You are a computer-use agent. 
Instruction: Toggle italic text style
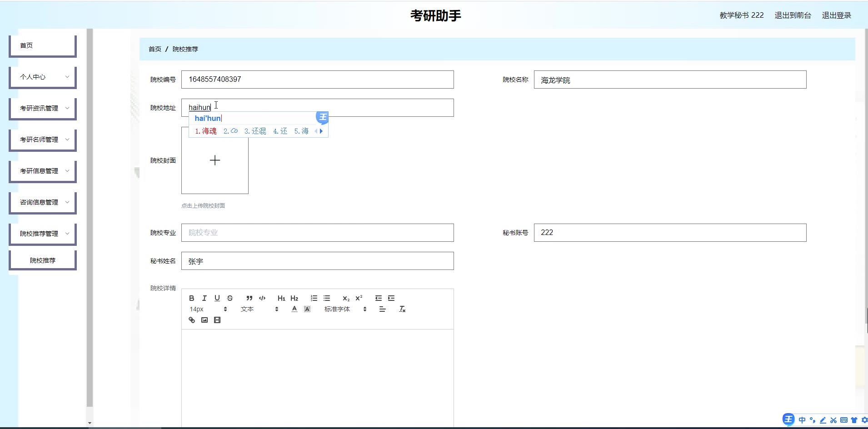tap(205, 298)
